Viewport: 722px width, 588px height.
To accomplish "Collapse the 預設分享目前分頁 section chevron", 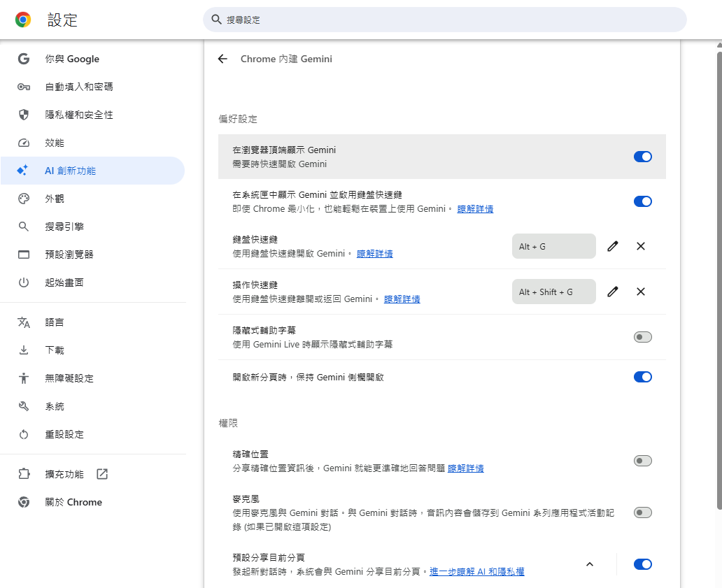I will click(589, 564).
